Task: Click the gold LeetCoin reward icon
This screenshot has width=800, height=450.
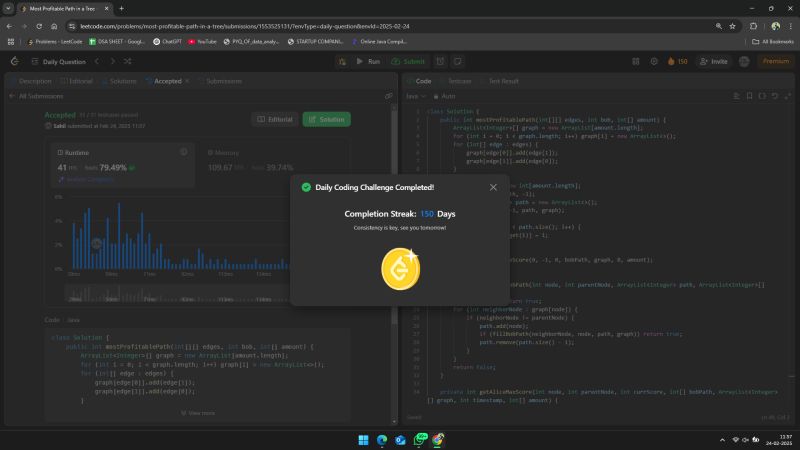Action: (x=401, y=269)
